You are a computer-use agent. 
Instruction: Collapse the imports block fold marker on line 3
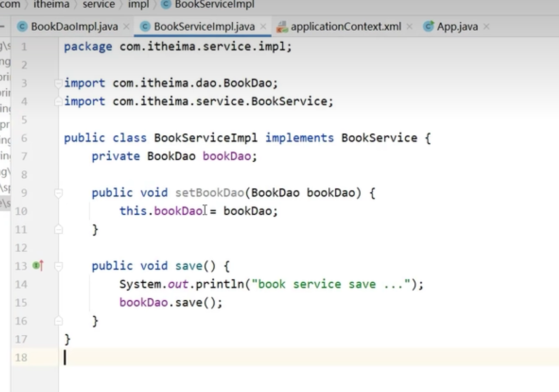click(x=58, y=83)
